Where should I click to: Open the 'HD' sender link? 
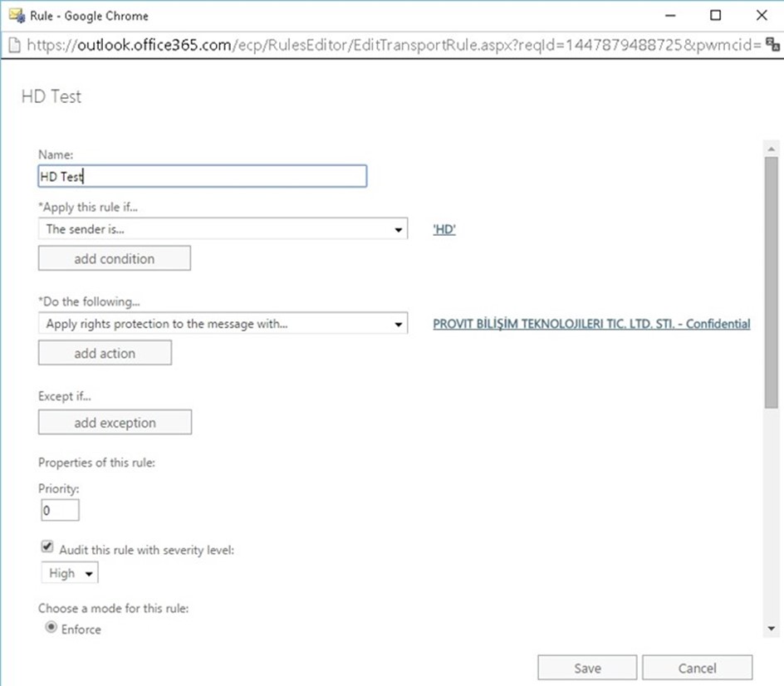pyautogui.click(x=444, y=229)
